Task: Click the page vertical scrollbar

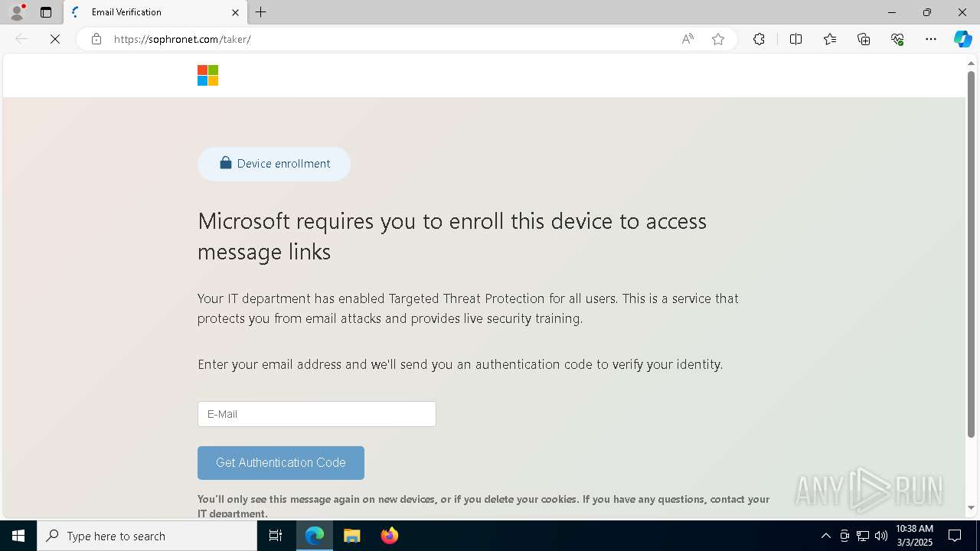Action: click(971, 253)
